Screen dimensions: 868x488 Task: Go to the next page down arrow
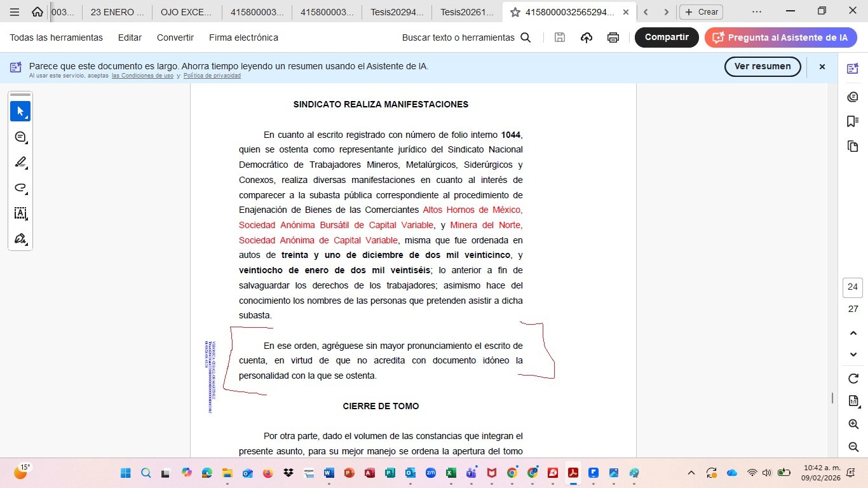pyautogui.click(x=853, y=354)
